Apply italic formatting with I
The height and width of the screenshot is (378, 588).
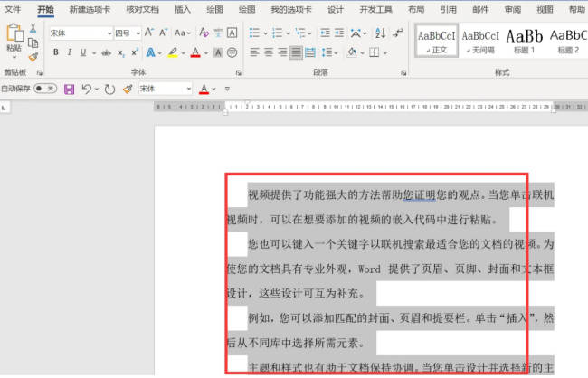coord(70,52)
